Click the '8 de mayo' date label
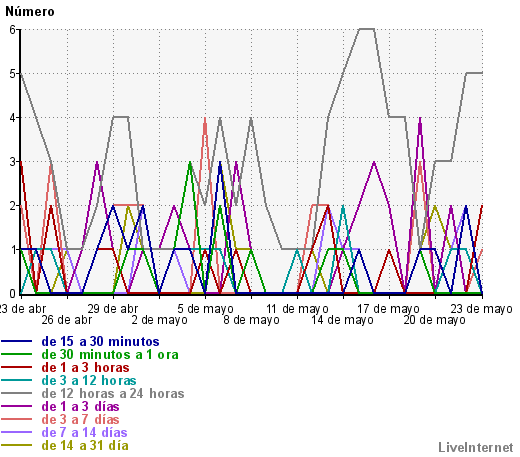Viewport: 520px width, 457px height. [x=251, y=320]
